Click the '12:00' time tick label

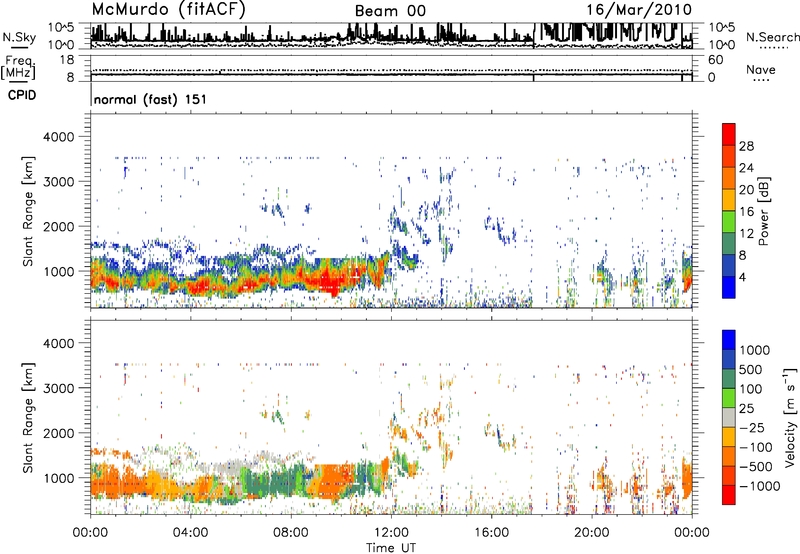(391, 533)
